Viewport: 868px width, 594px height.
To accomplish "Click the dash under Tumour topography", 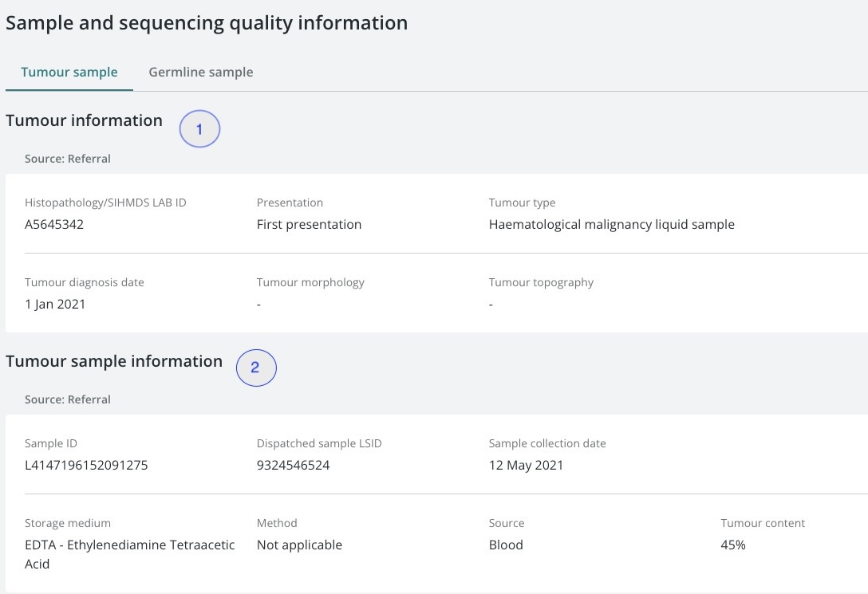I will [491, 304].
